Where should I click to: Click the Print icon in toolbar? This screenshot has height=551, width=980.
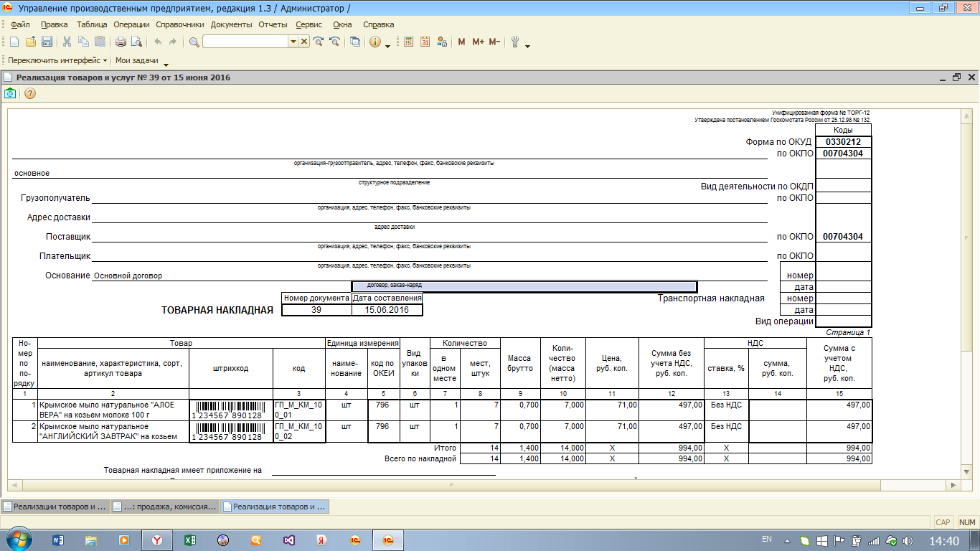coord(121,42)
